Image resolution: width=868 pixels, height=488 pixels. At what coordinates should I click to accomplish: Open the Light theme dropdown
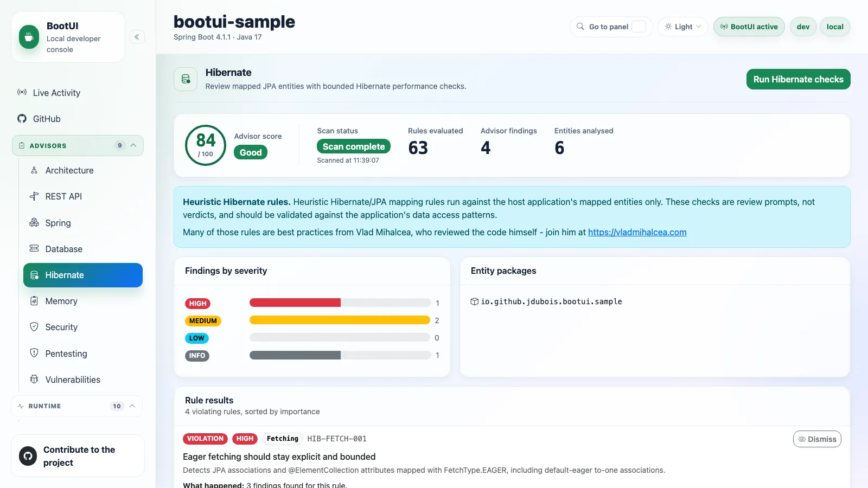coord(683,27)
